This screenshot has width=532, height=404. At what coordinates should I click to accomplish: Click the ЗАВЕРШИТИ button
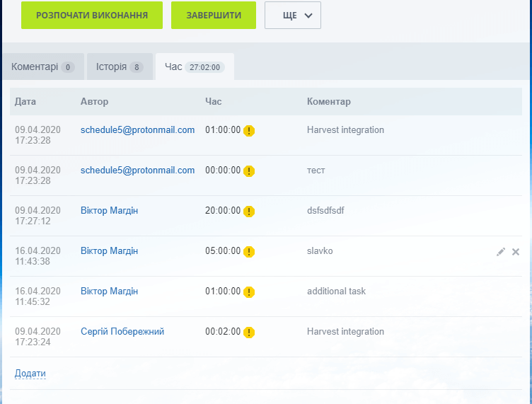(214, 16)
